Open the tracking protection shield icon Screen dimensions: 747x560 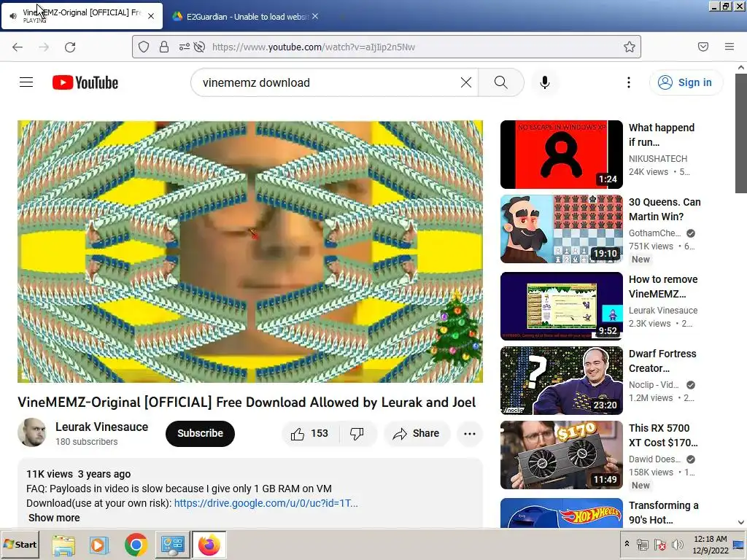144,47
